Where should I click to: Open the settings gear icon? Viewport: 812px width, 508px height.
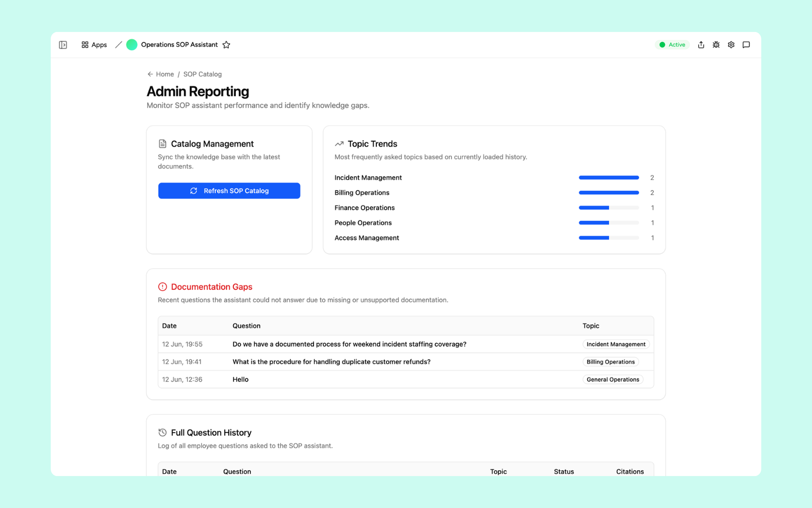tap(731, 45)
